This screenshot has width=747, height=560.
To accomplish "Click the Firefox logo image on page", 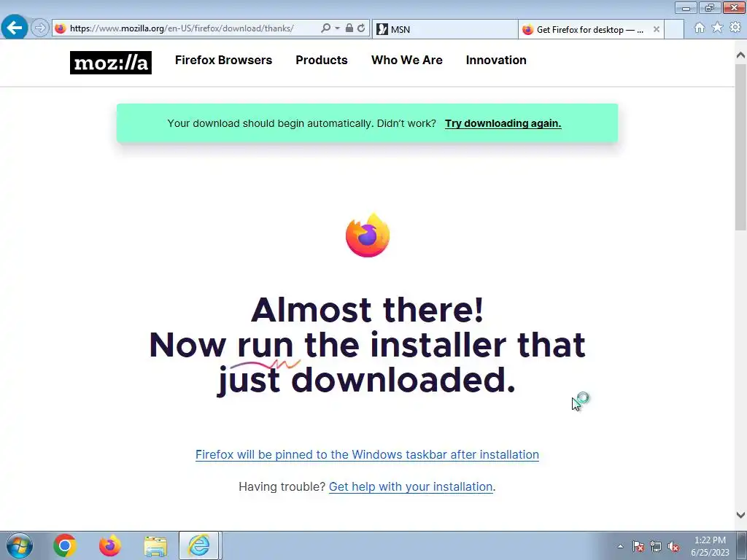I will pos(368,235).
